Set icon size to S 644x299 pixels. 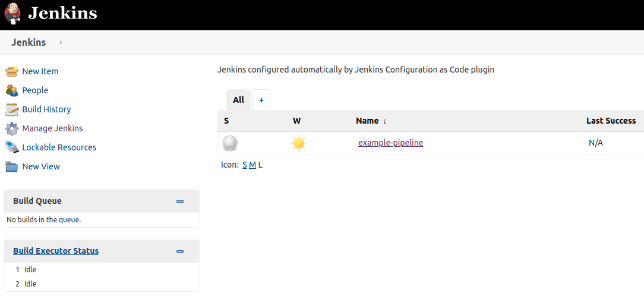pyautogui.click(x=245, y=165)
